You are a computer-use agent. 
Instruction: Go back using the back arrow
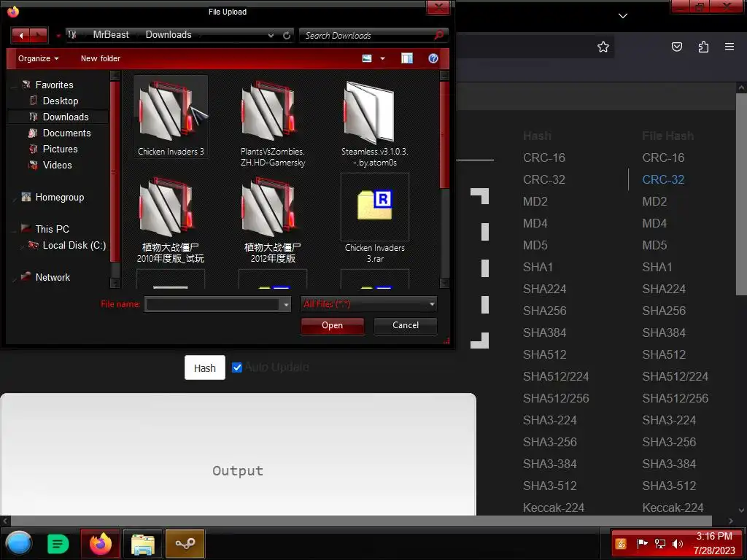[x=20, y=35]
